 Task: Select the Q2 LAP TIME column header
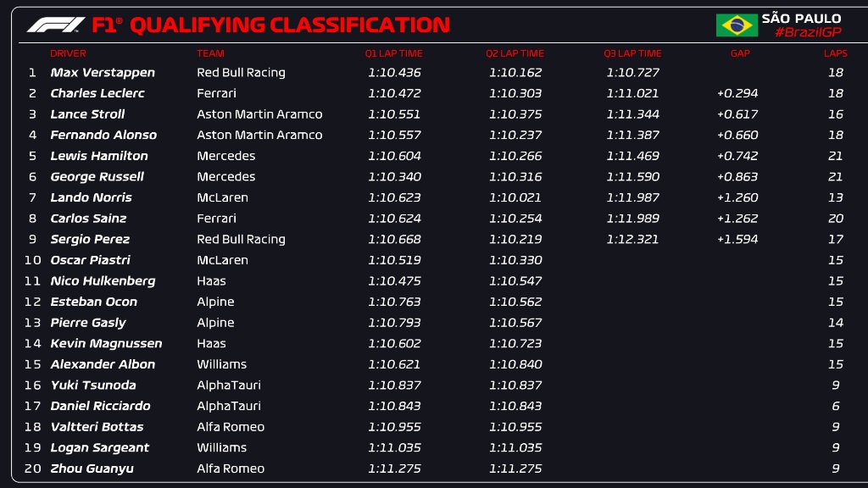point(515,53)
